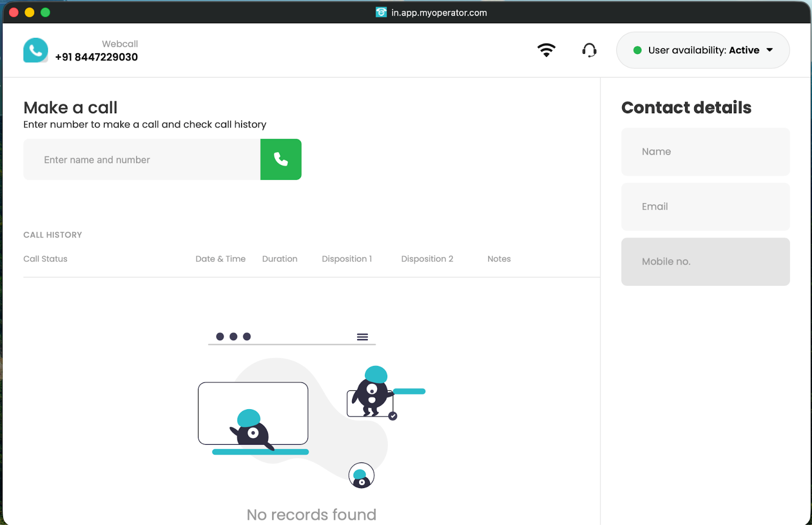Check the WiFi connection status icon
Screen dimensions: 812x525
[547, 50]
